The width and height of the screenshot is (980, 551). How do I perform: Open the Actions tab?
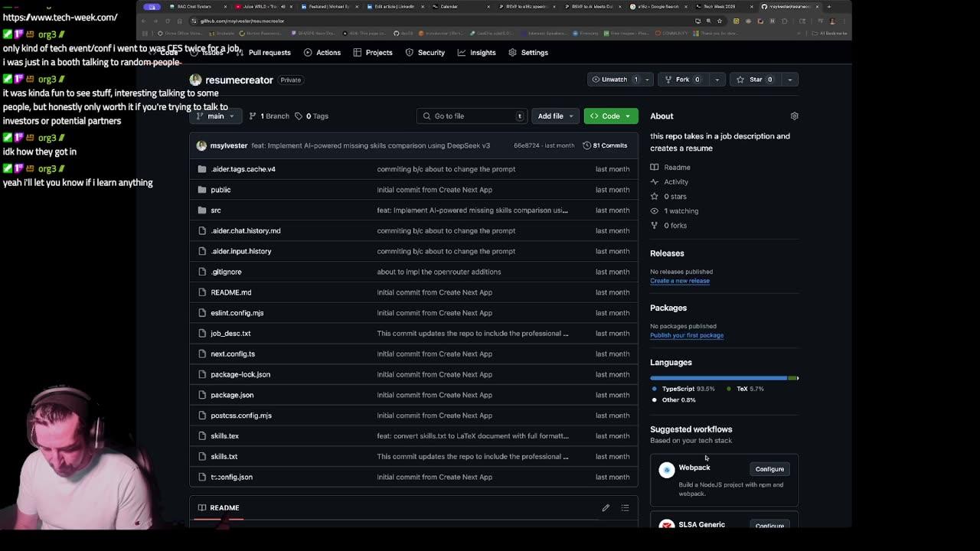[x=322, y=53]
